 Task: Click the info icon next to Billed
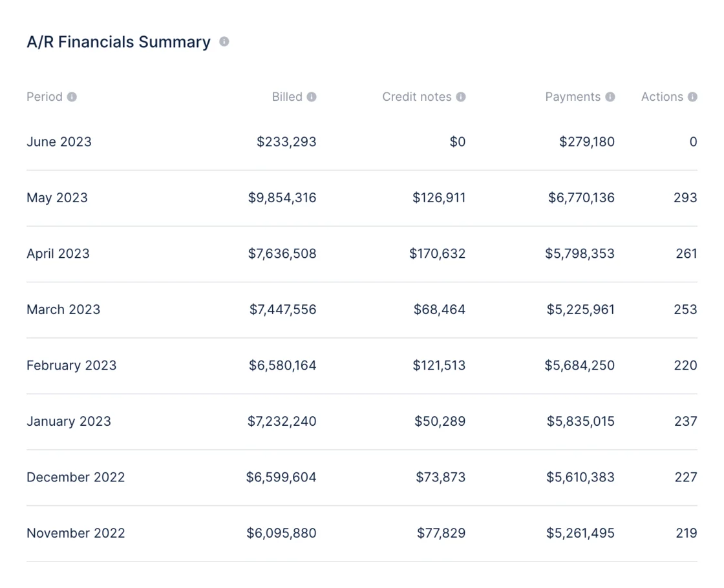pyautogui.click(x=312, y=97)
